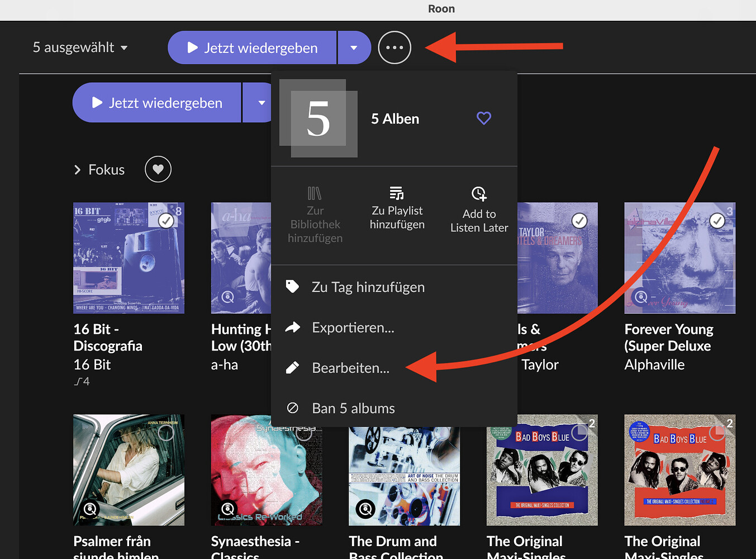
Task: Choose Bearbeiten... from the context menu
Action: (x=350, y=368)
